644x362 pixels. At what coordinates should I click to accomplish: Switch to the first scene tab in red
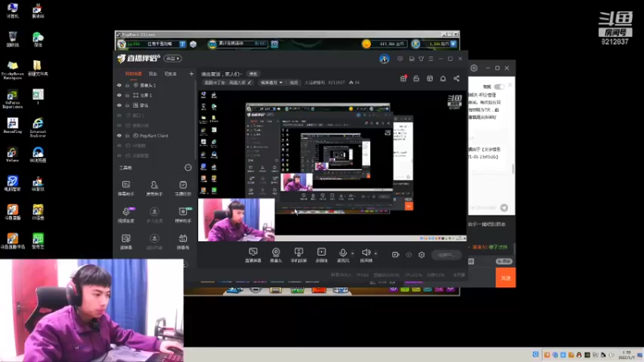133,74
